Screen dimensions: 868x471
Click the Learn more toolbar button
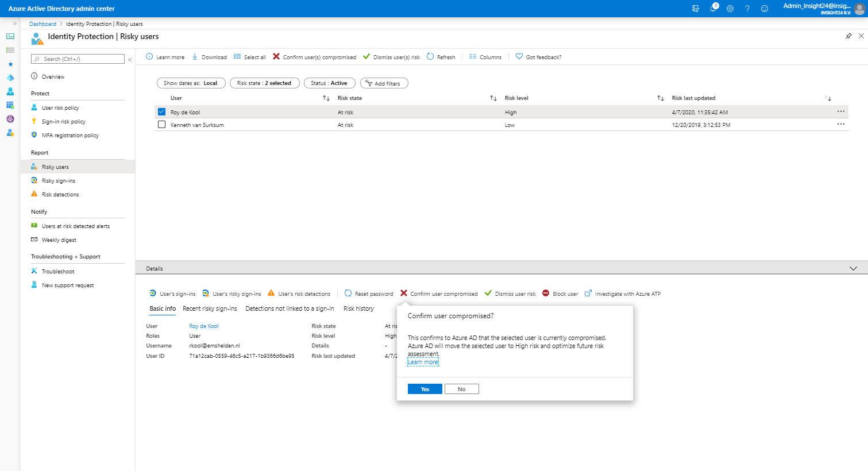[x=165, y=57]
